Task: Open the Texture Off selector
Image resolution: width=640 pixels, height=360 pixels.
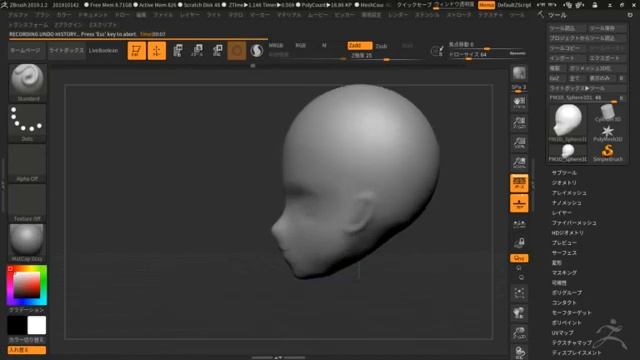Action: click(27, 203)
